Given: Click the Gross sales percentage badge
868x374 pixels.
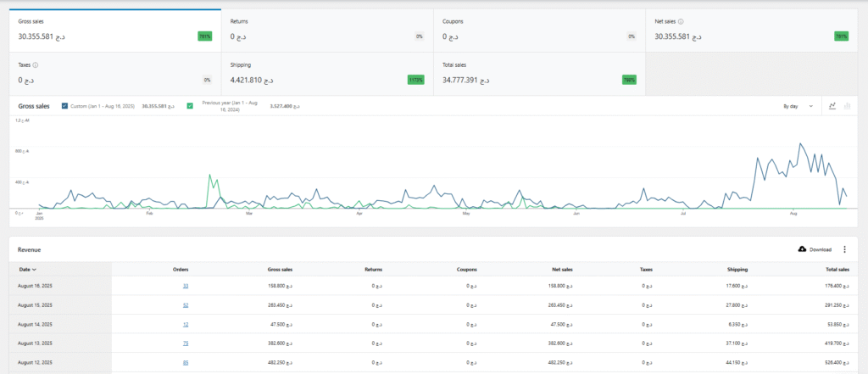Looking at the screenshot, I should (204, 36).
